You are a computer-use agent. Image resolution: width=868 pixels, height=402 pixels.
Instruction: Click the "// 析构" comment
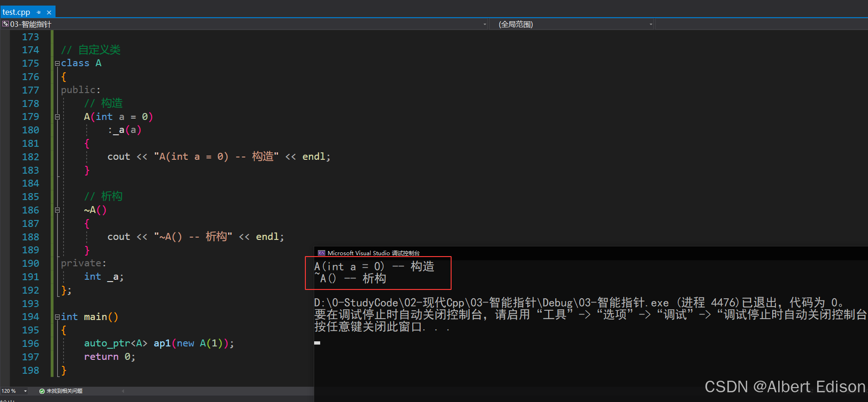(x=103, y=197)
